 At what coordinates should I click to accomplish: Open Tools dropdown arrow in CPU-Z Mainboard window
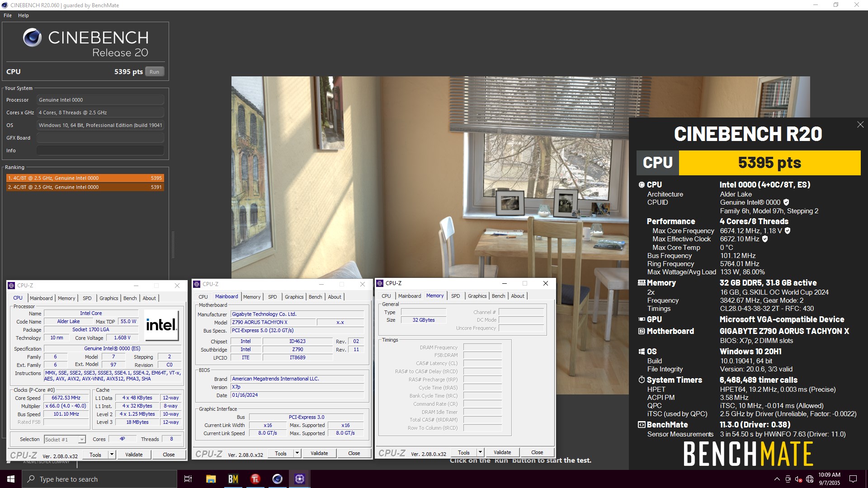pyautogui.click(x=297, y=454)
